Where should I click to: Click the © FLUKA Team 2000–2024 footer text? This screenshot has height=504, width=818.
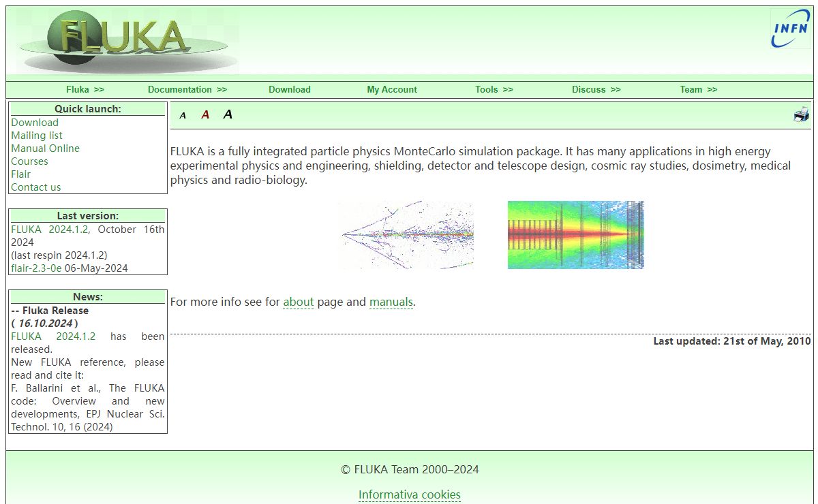(410, 469)
